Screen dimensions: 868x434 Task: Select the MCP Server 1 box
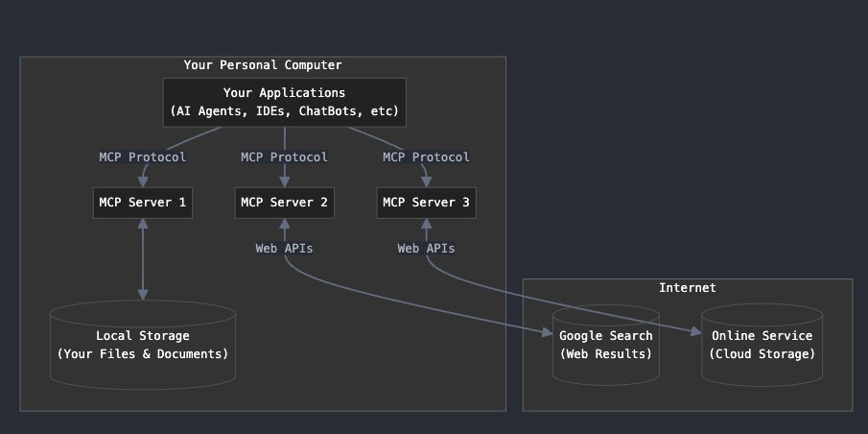(x=143, y=203)
